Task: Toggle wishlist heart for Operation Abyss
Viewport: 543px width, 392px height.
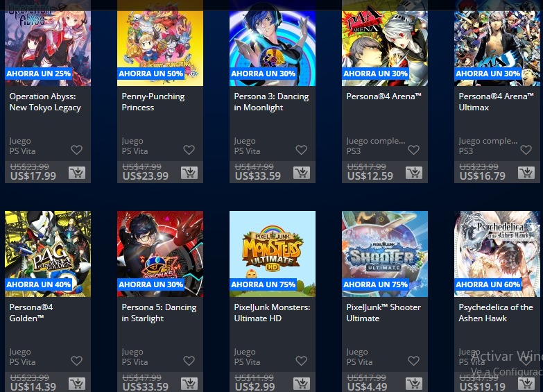Action: pyautogui.click(x=76, y=150)
